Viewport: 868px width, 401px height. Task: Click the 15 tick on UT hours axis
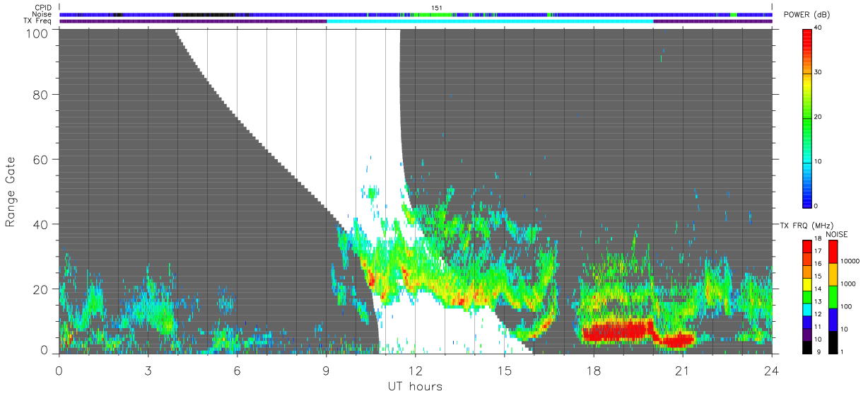pos(504,370)
